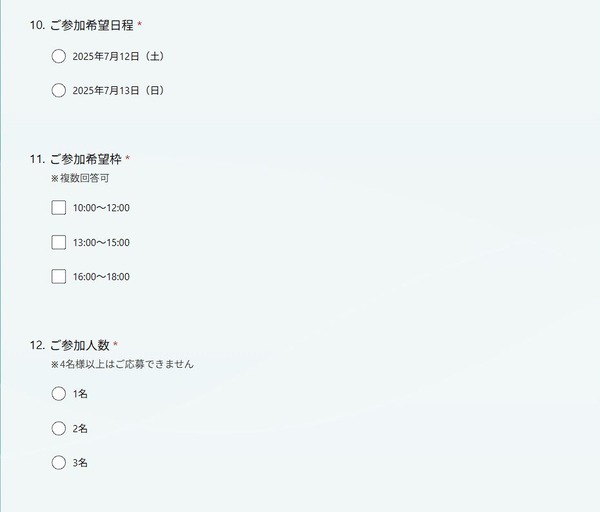
Task: Choose the 1名 radio option
Action: pyautogui.click(x=59, y=394)
